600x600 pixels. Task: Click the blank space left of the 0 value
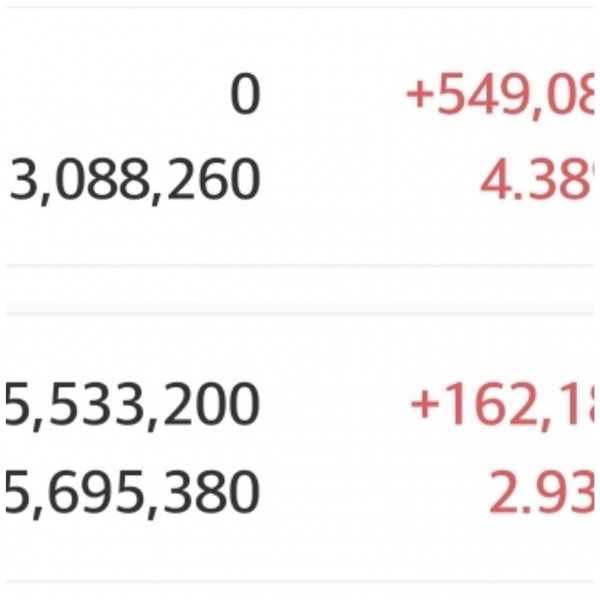pyautogui.click(x=110, y=96)
